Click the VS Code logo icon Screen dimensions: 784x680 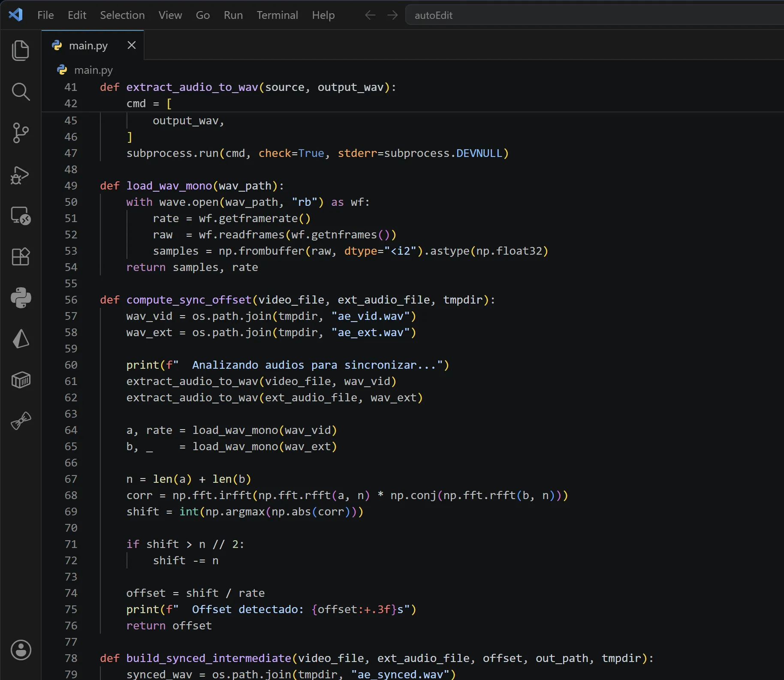16,15
